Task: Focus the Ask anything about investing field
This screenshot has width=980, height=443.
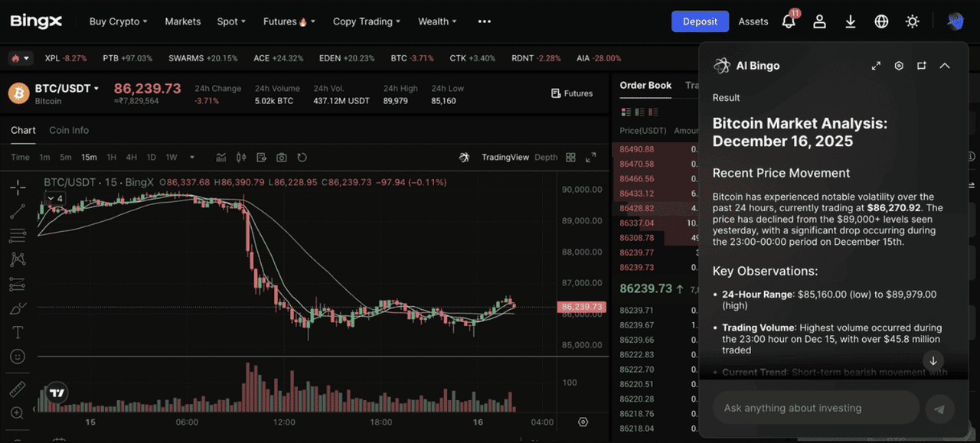Action: [815, 408]
